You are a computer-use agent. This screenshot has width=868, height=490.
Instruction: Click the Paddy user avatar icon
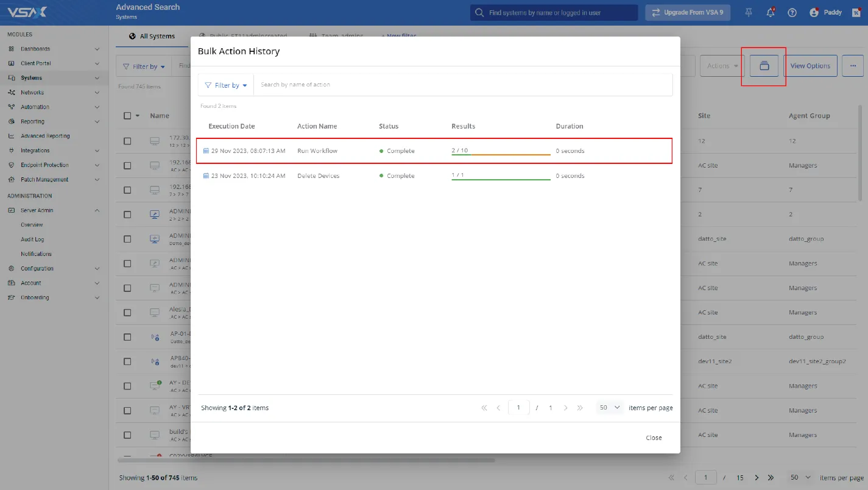[x=814, y=12]
